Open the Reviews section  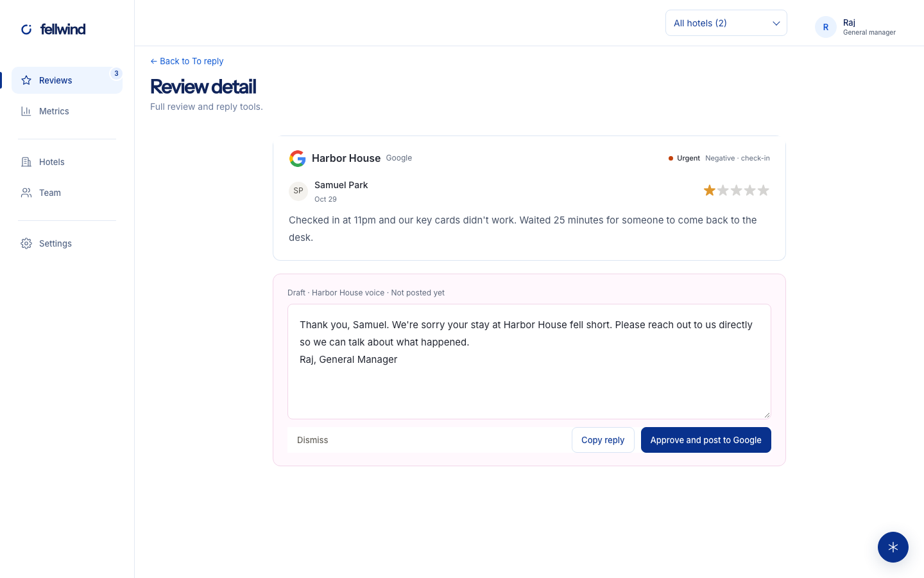pyautogui.click(x=67, y=80)
